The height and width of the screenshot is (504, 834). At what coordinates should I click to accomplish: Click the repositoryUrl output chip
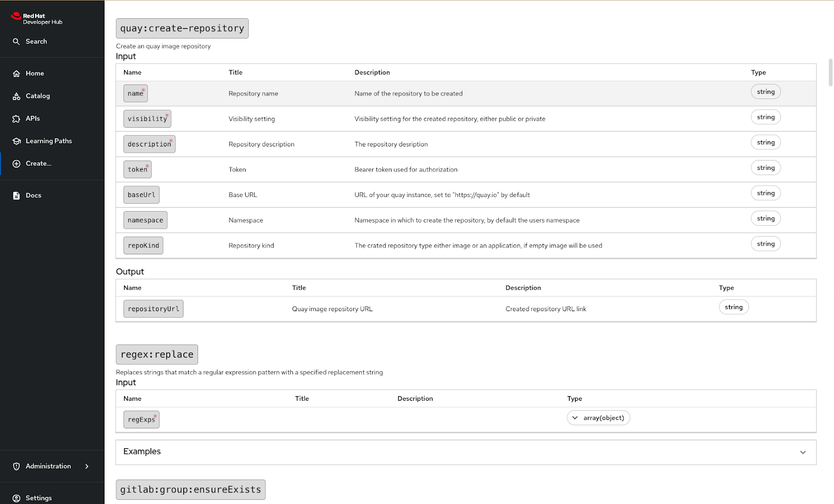pyautogui.click(x=153, y=309)
